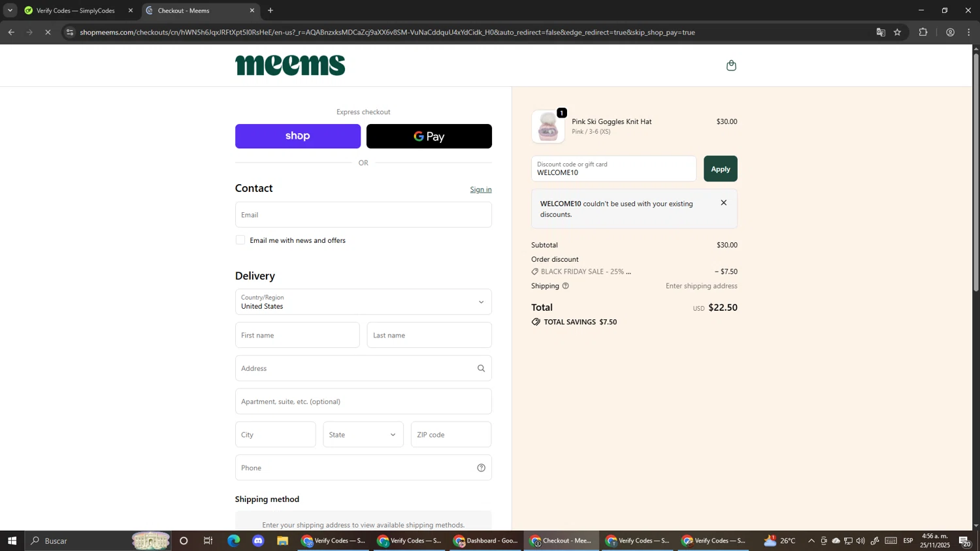
Task: Click the Phone field help icon
Action: point(481,468)
